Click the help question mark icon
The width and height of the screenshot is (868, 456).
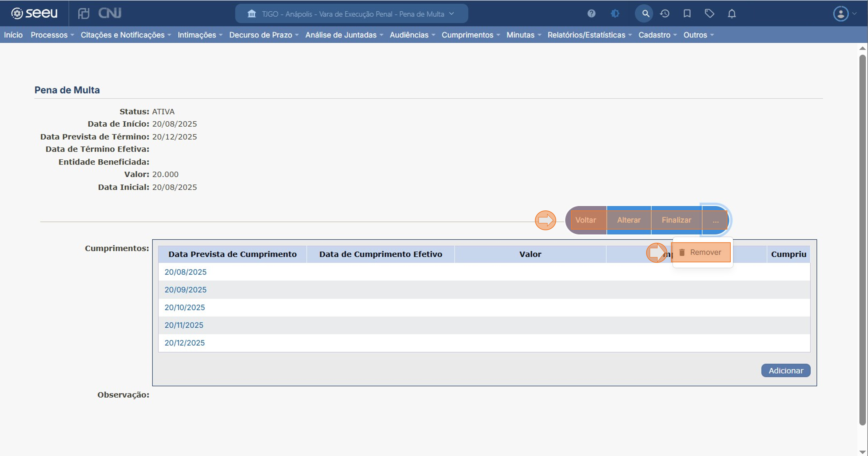pyautogui.click(x=591, y=13)
